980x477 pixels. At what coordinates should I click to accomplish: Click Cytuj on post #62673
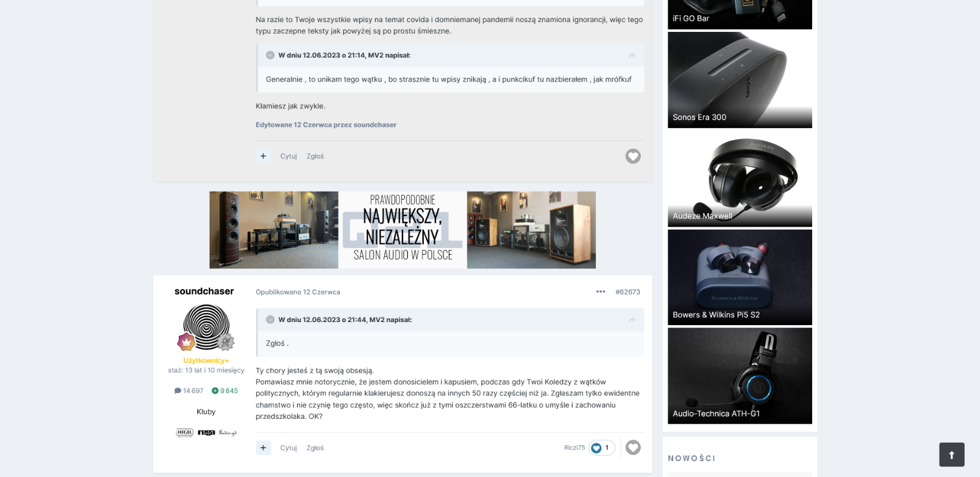coord(288,448)
